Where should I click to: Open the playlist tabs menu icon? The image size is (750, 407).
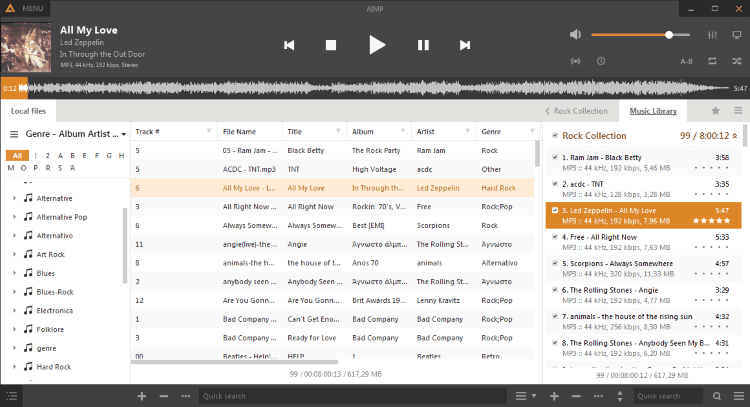(738, 111)
